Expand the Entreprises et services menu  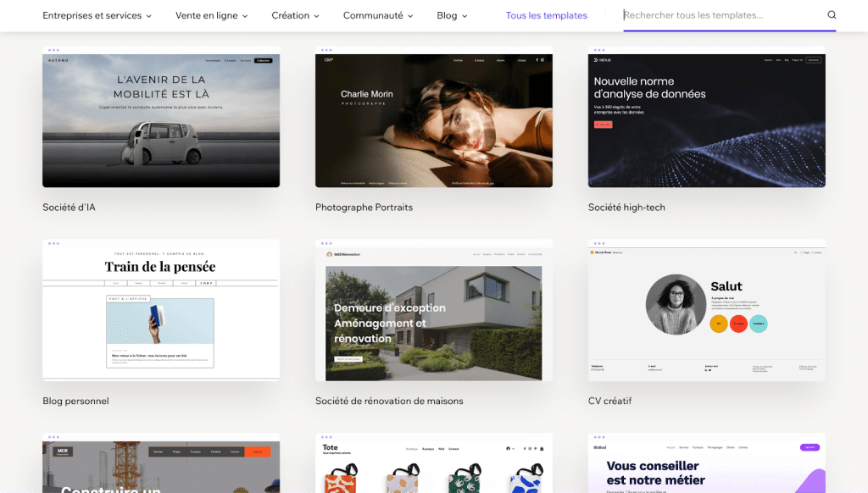pos(97,15)
